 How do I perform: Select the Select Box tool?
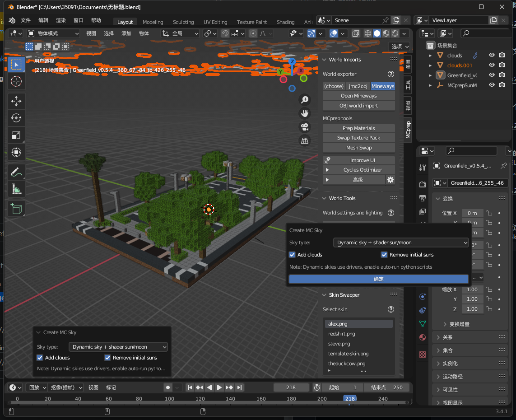(16, 65)
